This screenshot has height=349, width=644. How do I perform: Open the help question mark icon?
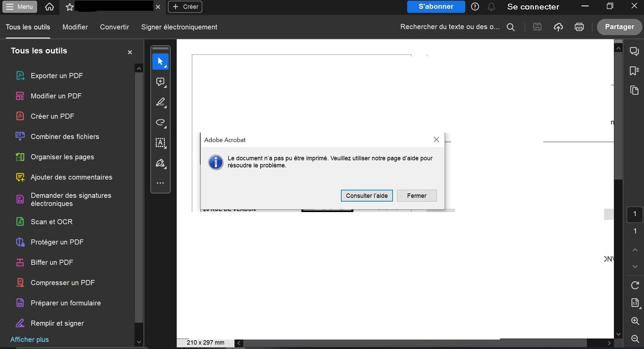pyautogui.click(x=475, y=7)
